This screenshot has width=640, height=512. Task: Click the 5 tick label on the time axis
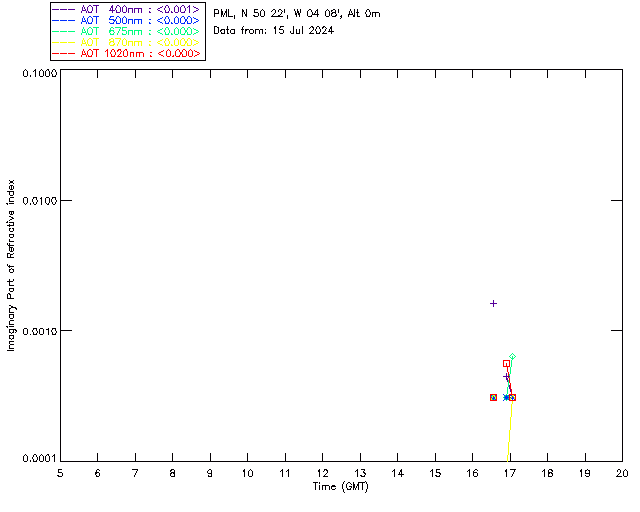(x=60, y=472)
